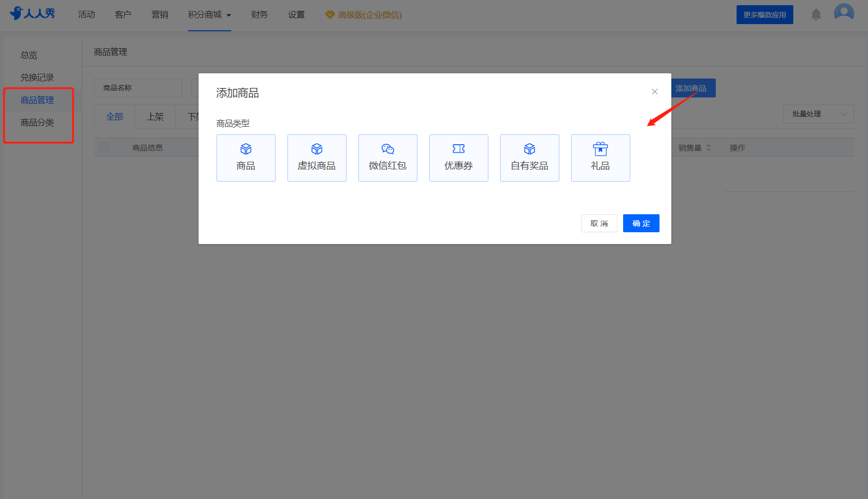
Task: Open the 设置 top menu
Action: (296, 15)
